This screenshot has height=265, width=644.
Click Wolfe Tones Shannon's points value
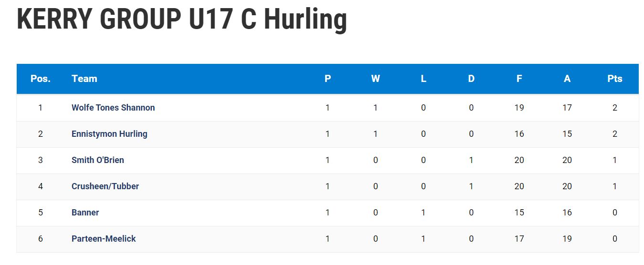pos(615,108)
